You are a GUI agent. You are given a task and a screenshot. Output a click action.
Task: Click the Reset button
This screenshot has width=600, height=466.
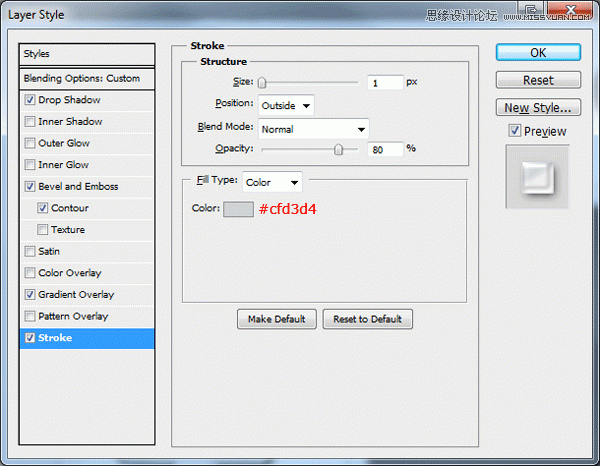coord(538,80)
